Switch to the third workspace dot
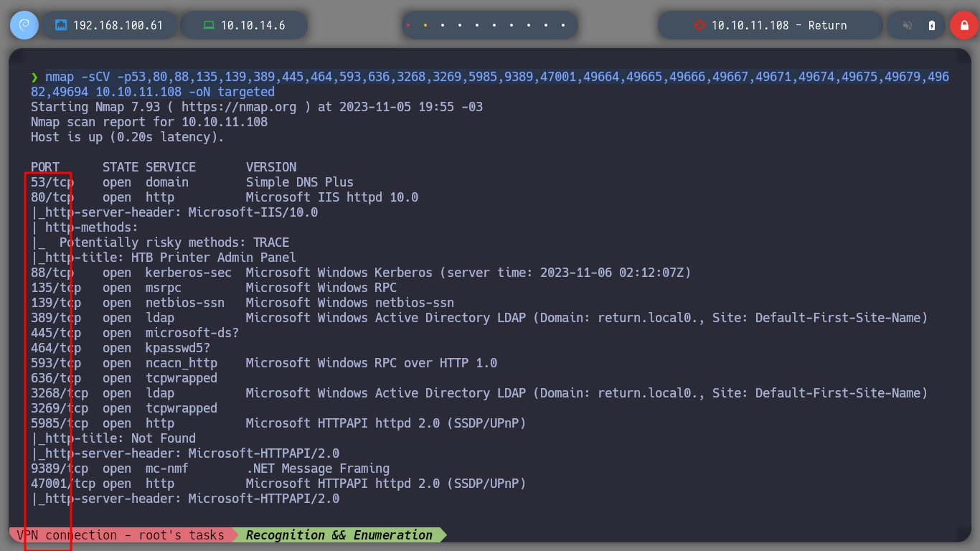The height and width of the screenshot is (551, 980). point(443,25)
